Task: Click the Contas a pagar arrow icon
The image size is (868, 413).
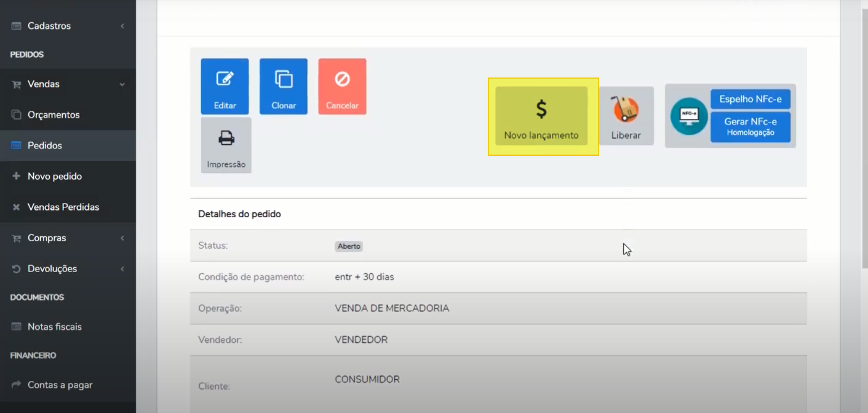Action: coord(16,385)
